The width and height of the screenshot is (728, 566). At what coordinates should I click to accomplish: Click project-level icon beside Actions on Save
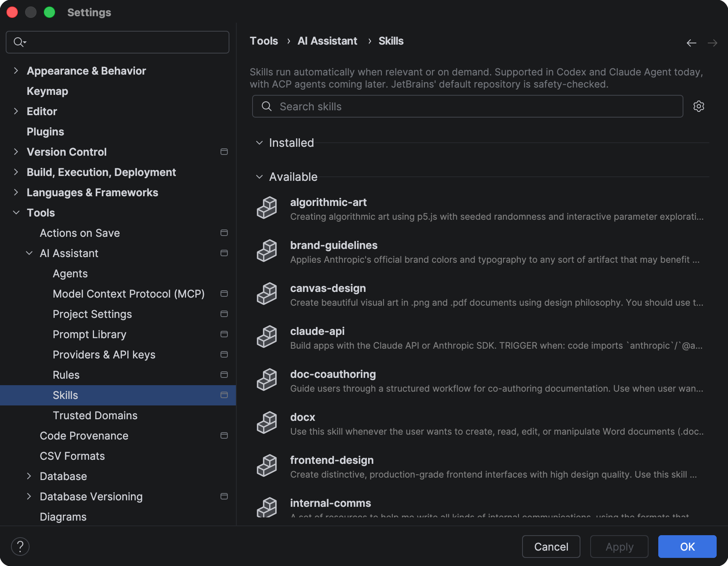click(x=224, y=233)
